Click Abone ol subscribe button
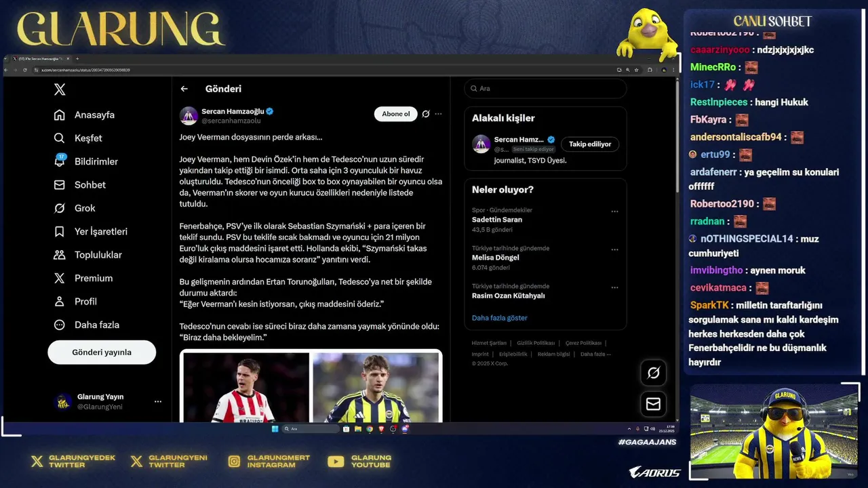The image size is (868, 488). 395,114
